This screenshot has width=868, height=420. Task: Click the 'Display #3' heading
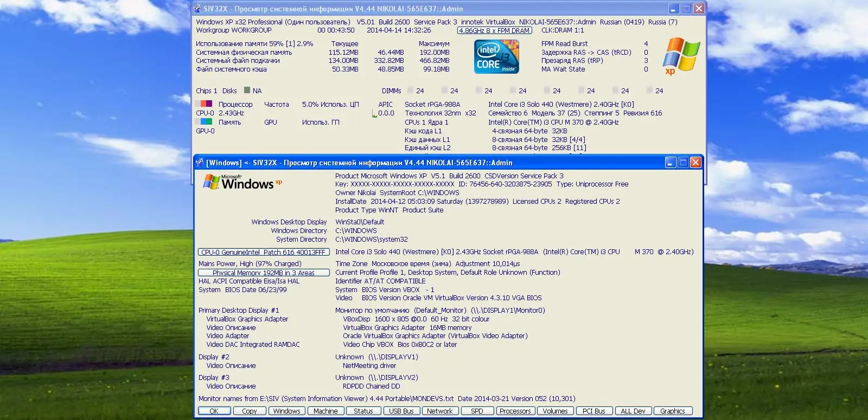[x=214, y=378]
